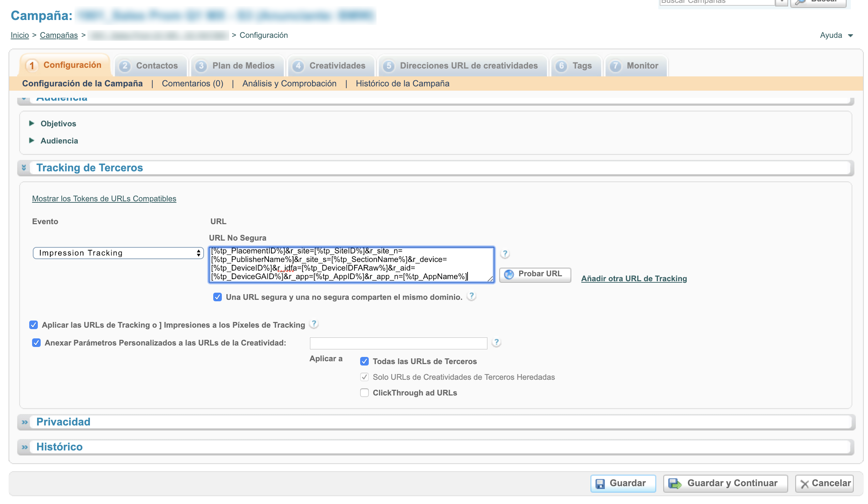Open the Impression Tracking event dropdown
This screenshot has width=868, height=504.
click(118, 253)
